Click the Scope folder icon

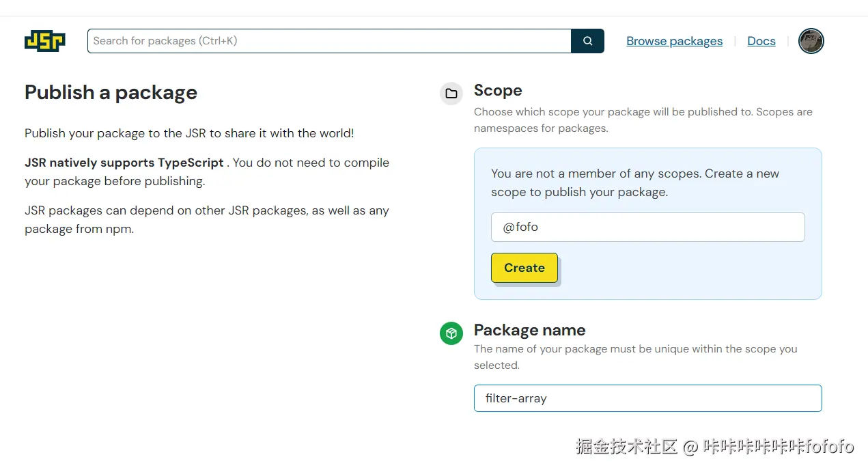pos(451,94)
